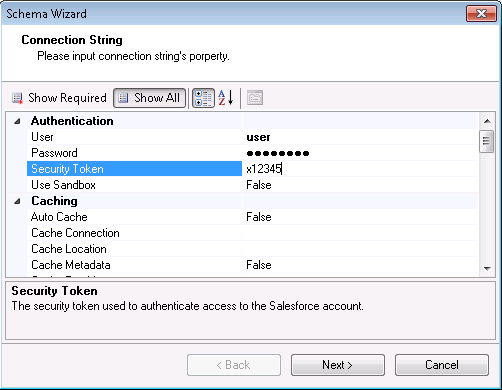Click into the Security Token value field
This screenshot has width=502, height=390.
[x=361, y=169]
